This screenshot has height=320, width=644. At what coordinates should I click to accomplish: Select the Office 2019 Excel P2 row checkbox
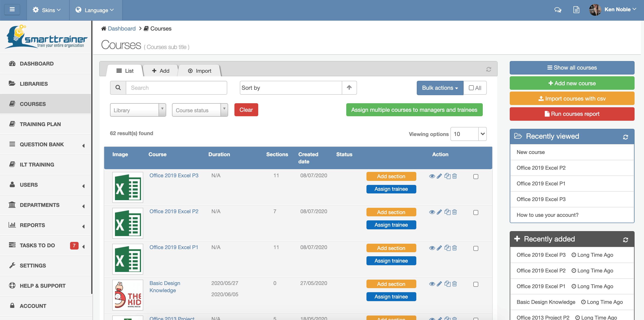coord(476,213)
